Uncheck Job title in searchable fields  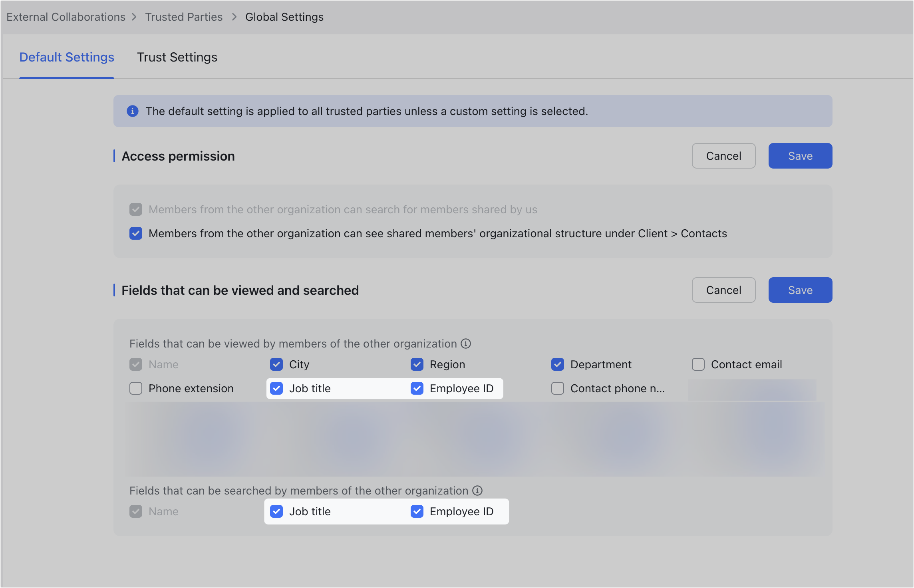[x=276, y=511]
